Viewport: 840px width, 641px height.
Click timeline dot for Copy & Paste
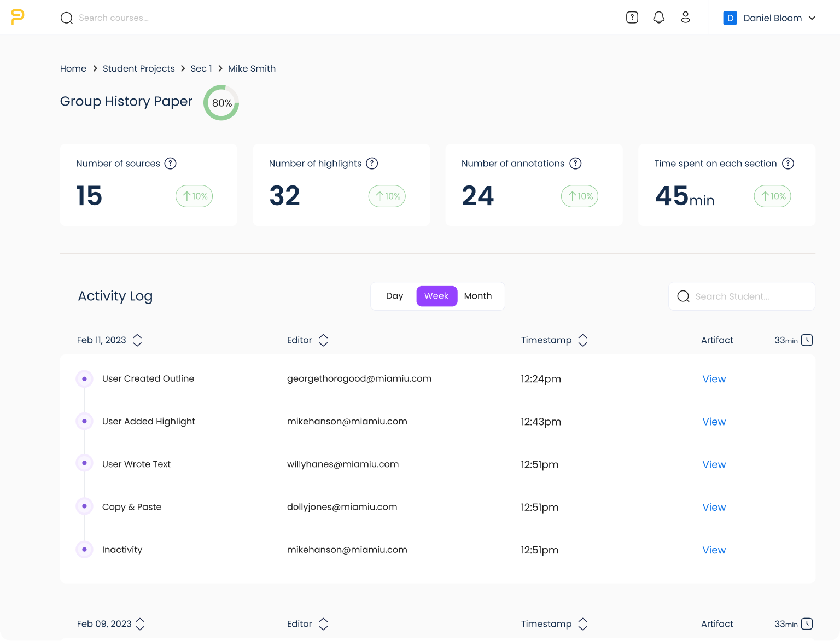84,506
